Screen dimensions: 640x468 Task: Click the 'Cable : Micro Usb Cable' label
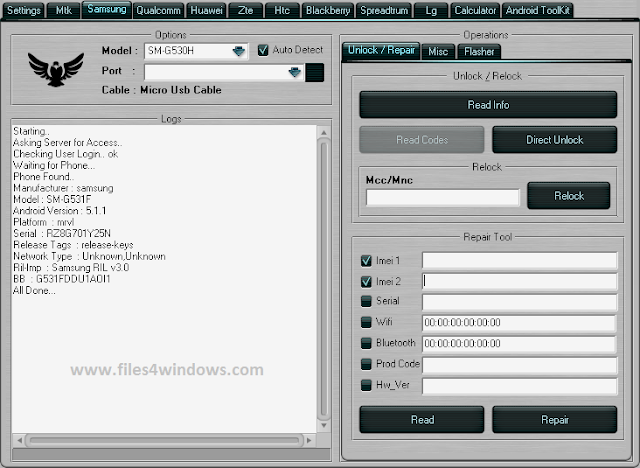[x=162, y=90]
